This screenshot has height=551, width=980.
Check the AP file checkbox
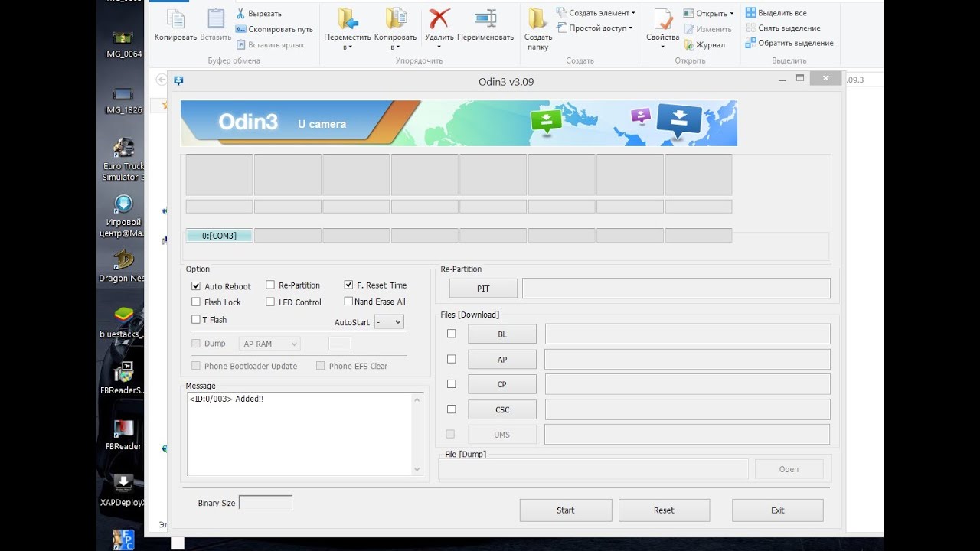coord(451,359)
